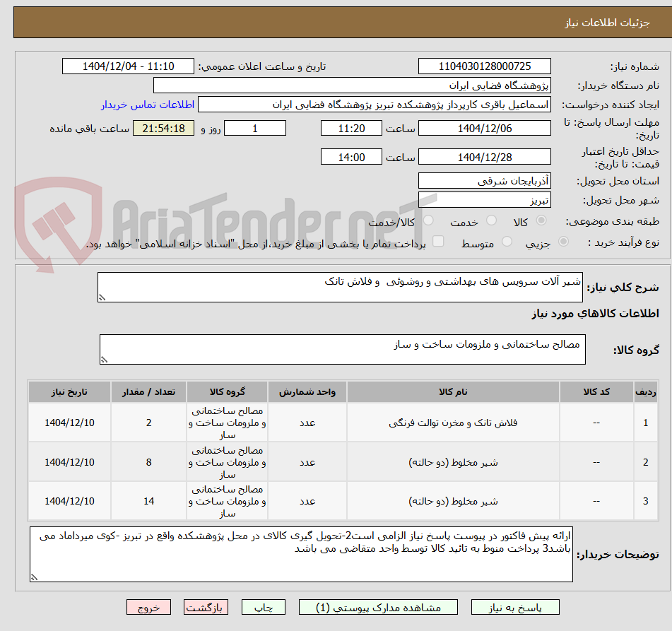This screenshot has height=631, width=672.
Task: Click the 'عدد' unit cell in row 2
Action: point(307,462)
